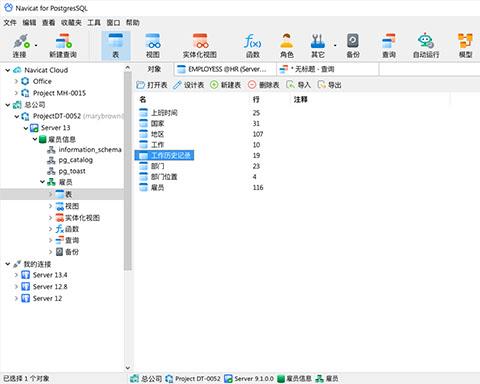The image size is (480, 384).
Task: Click the 新建表 (New Table) button
Action: tap(225, 85)
